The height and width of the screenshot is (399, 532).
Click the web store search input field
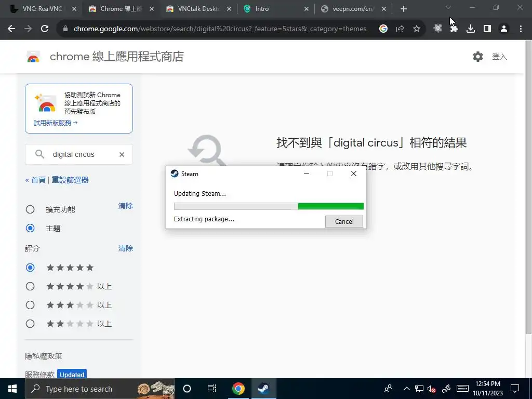click(79, 154)
